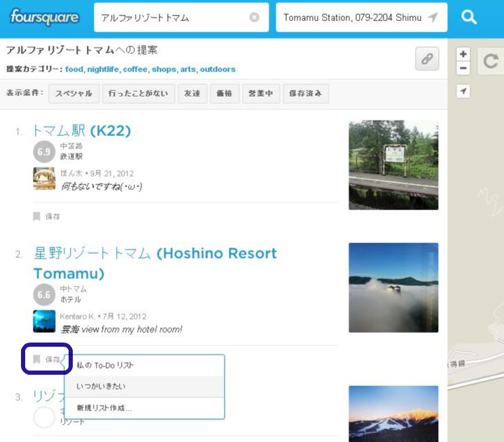Click the location arrow in location field
This screenshot has width=504, height=442.
pyautogui.click(x=433, y=18)
